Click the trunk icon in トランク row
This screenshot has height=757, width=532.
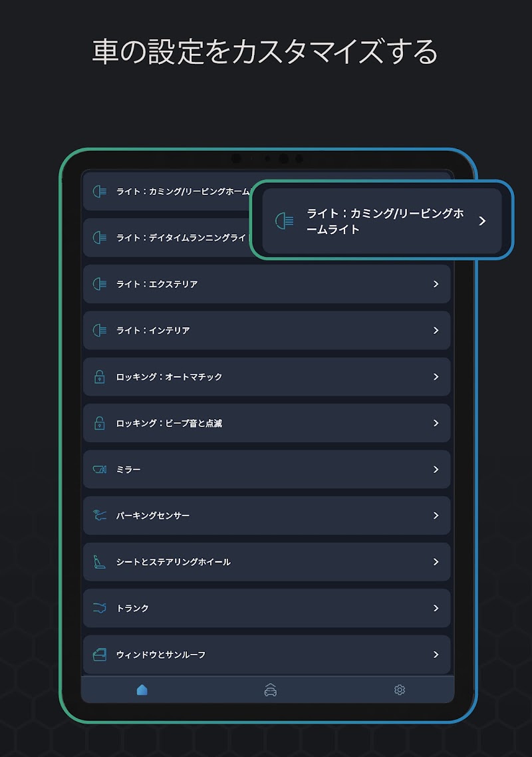pyautogui.click(x=99, y=608)
